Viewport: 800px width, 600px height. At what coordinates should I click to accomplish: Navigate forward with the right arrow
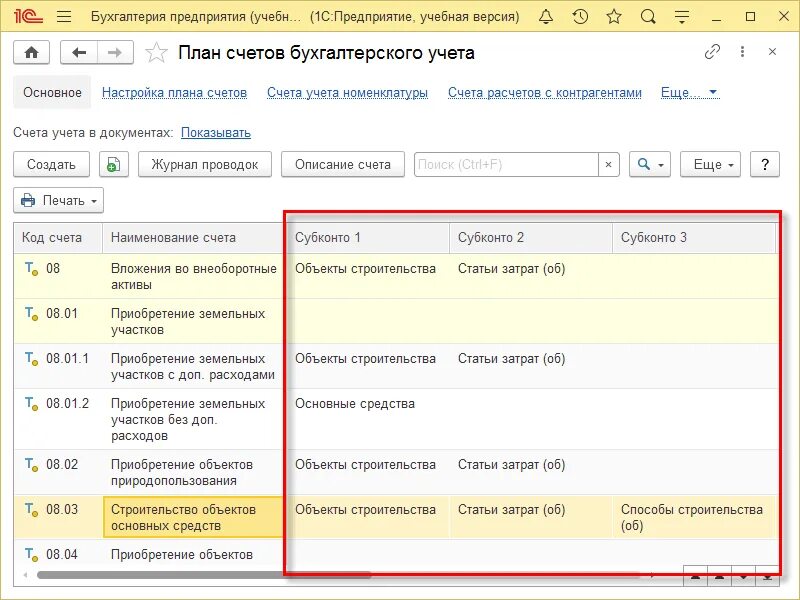(x=115, y=53)
